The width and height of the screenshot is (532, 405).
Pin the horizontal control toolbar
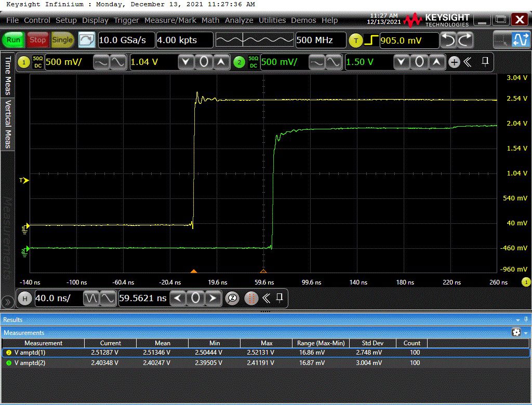pos(280,298)
